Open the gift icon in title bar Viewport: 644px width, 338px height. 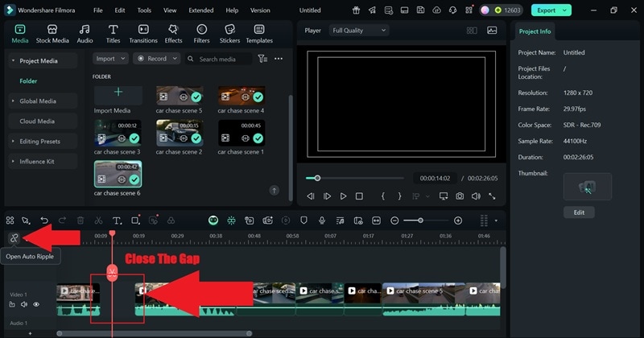click(356, 10)
